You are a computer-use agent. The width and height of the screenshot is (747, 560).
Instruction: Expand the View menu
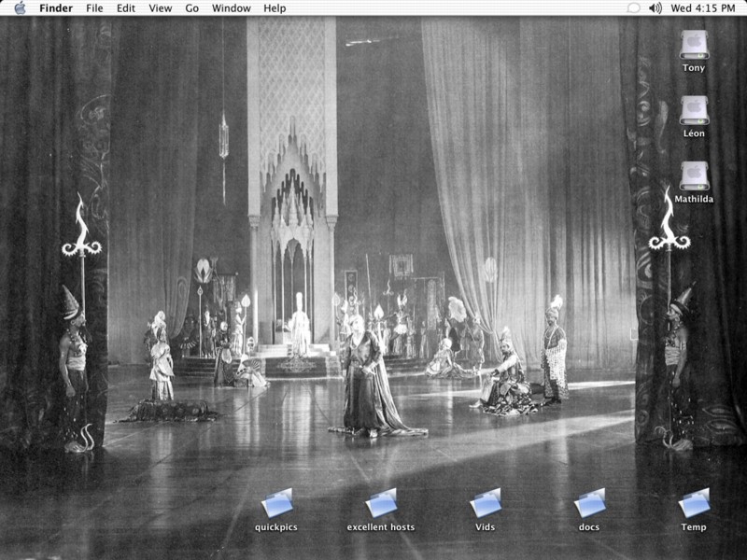coord(161,7)
